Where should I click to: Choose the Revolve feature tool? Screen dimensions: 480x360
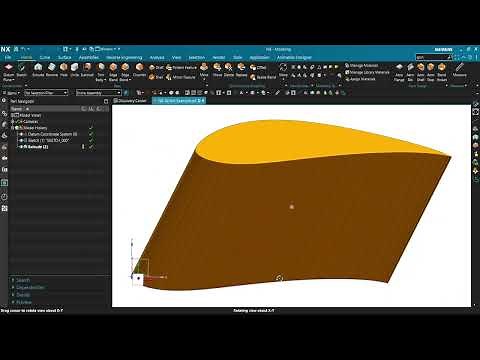click(x=52, y=70)
